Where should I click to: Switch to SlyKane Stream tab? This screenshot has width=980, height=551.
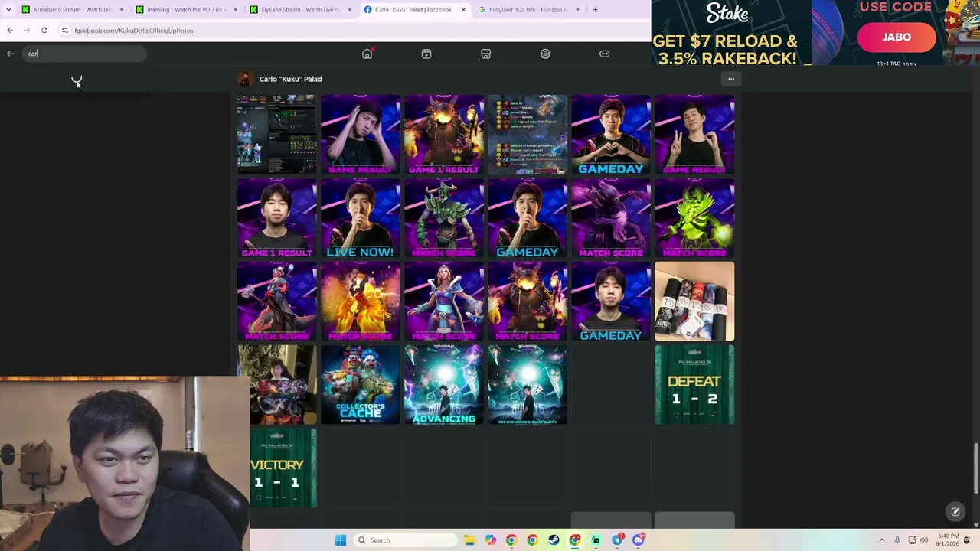(x=301, y=10)
